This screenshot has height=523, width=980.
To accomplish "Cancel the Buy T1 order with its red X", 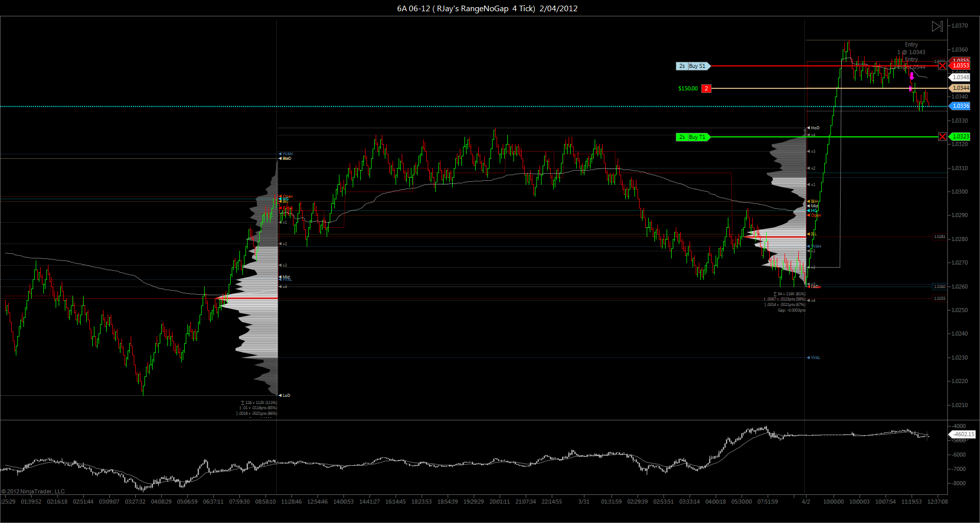I will pyautogui.click(x=942, y=137).
